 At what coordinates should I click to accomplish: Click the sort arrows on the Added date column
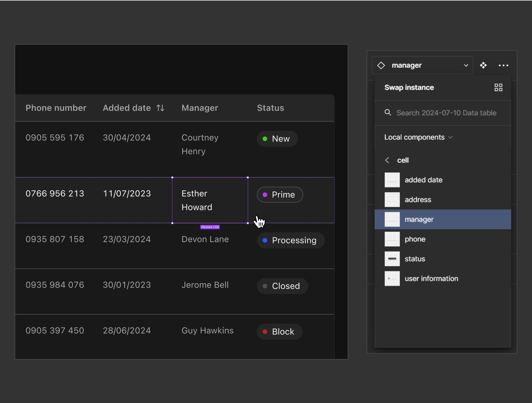[x=160, y=108]
